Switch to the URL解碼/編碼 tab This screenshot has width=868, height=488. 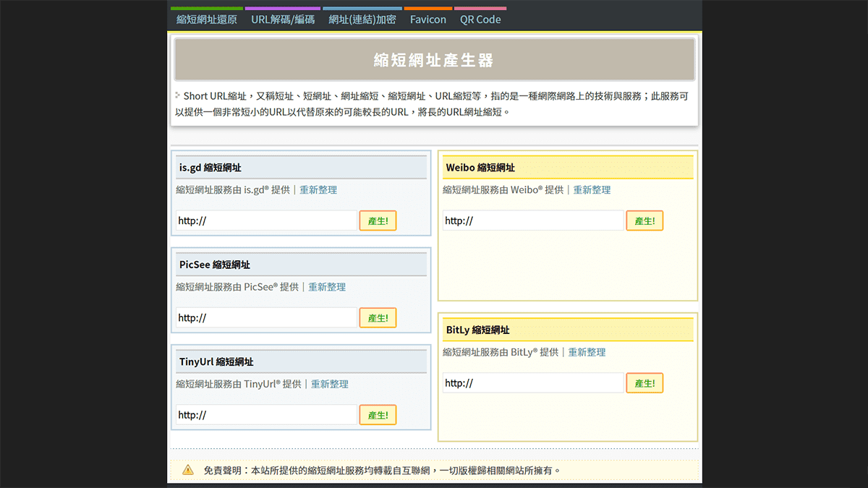[x=283, y=20]
